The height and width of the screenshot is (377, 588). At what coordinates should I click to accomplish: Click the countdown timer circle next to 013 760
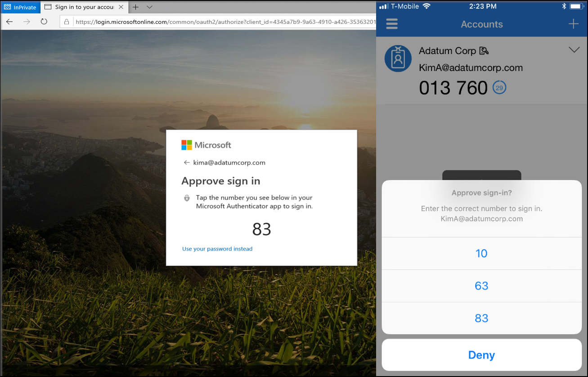[499, 88]
